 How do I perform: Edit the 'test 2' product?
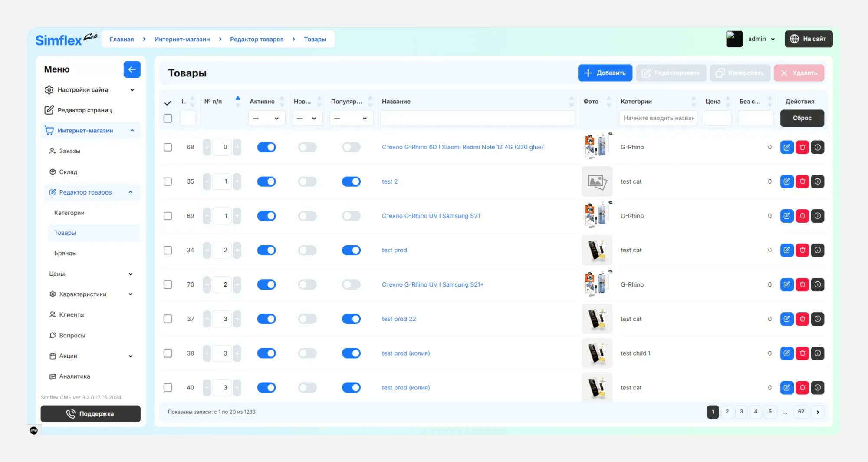[787, 181]
